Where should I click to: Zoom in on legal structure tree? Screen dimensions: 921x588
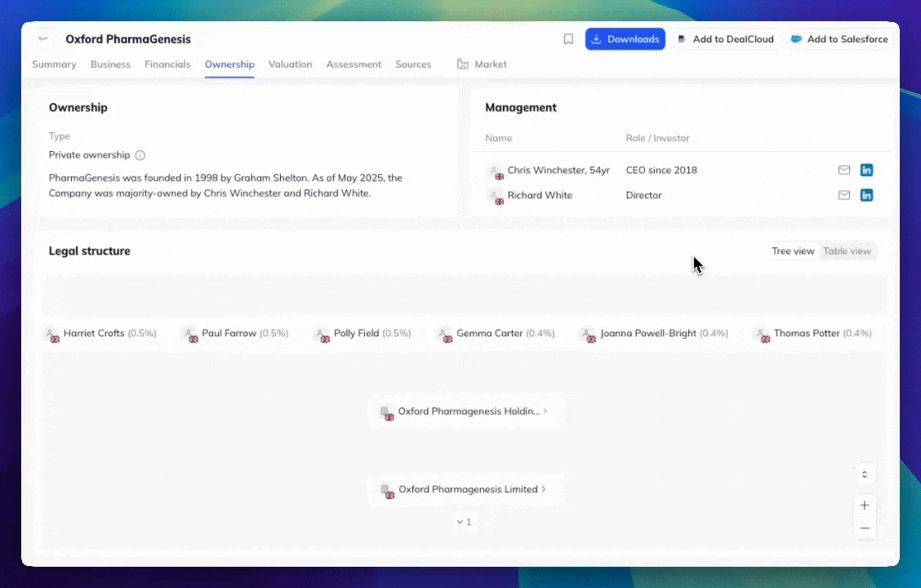864,506
